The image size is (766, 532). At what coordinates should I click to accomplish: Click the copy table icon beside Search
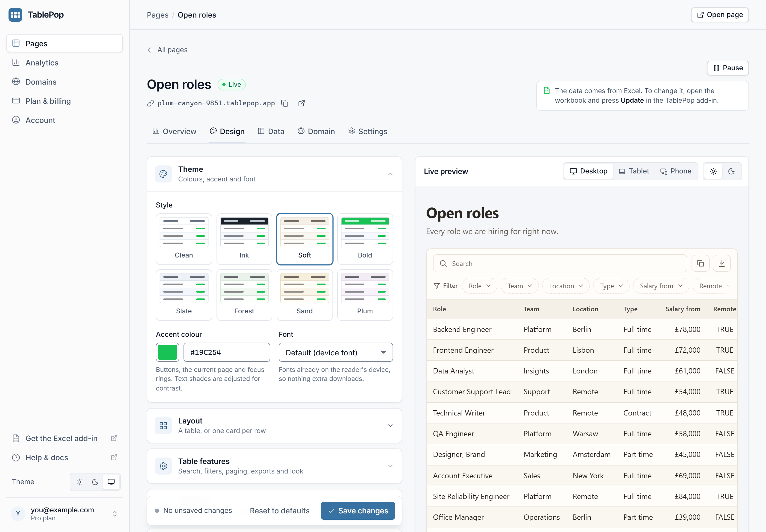[700, 263]
